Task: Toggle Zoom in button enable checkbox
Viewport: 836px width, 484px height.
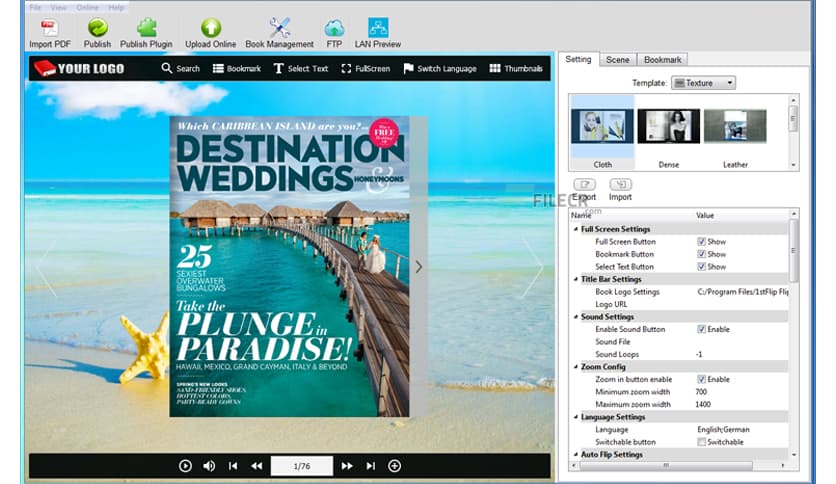Action: point(701,380)
